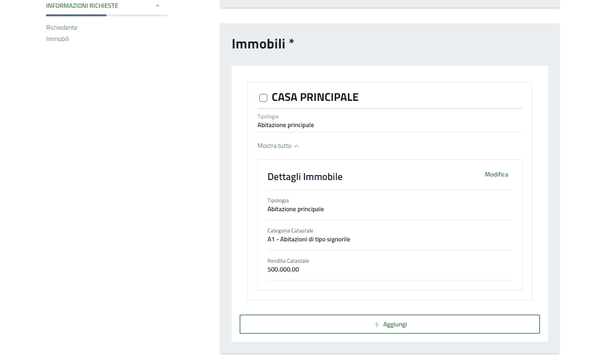Click the progress bar under Informazioni Richieste

tap(106, 15)
